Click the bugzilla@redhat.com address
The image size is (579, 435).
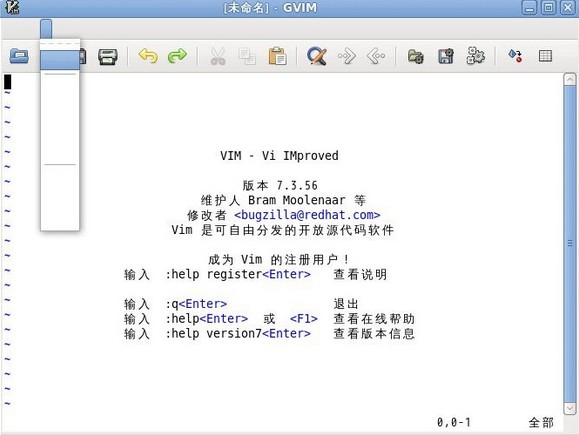coord(307,215)
